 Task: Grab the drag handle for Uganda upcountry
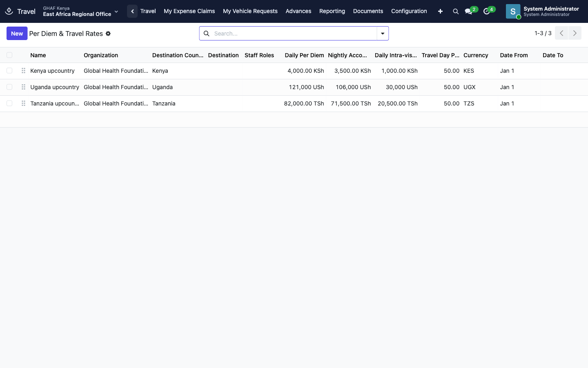(x=23, y=87)
